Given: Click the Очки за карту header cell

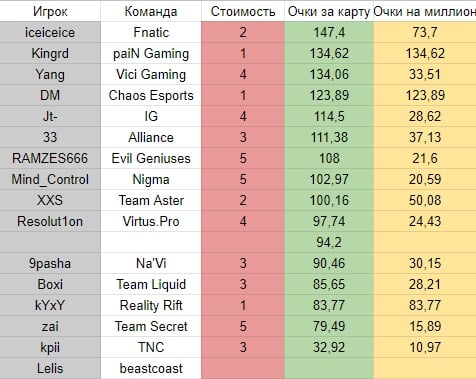Looking at the screenshot, I should 329,11.
